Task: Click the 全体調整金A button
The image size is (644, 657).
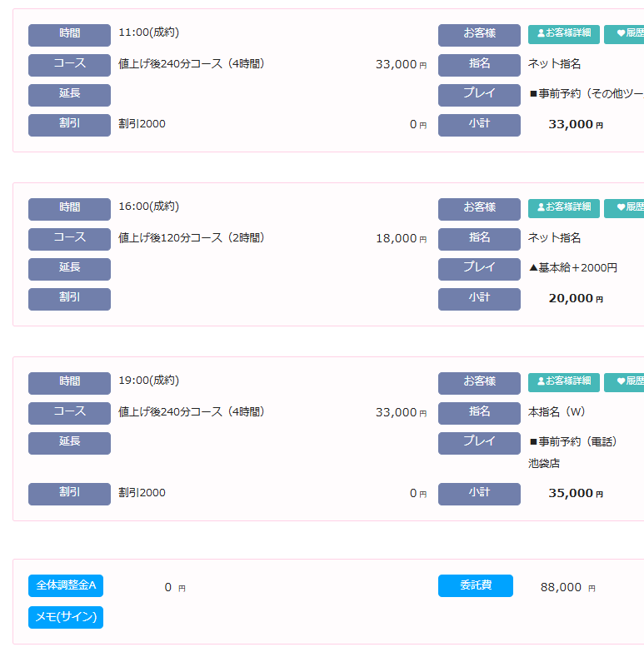Action: [66, 585]
